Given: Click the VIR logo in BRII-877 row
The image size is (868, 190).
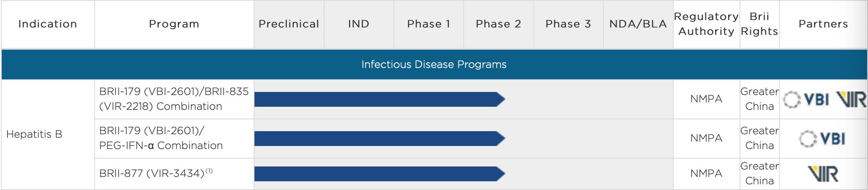Looking at the screenshot, I should pos(823,174).
